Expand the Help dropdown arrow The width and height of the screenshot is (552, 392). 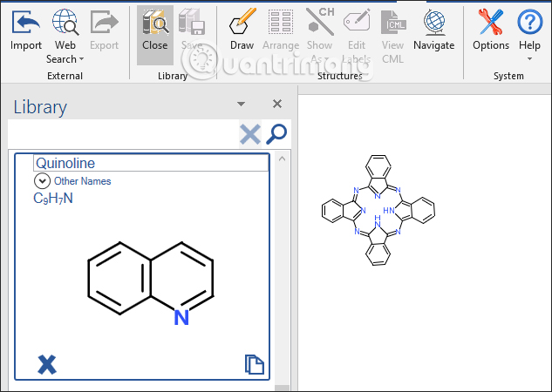point(529,59)
